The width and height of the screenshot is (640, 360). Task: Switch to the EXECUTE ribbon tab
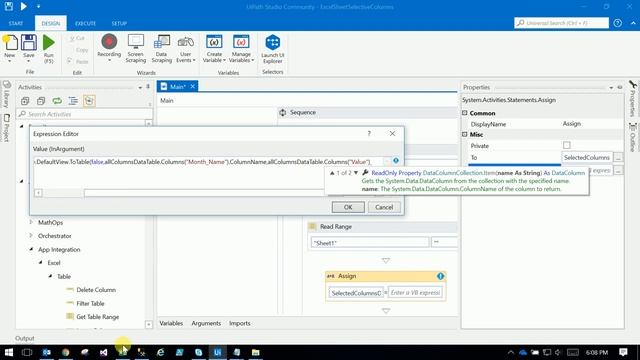(x=85, y=23)
